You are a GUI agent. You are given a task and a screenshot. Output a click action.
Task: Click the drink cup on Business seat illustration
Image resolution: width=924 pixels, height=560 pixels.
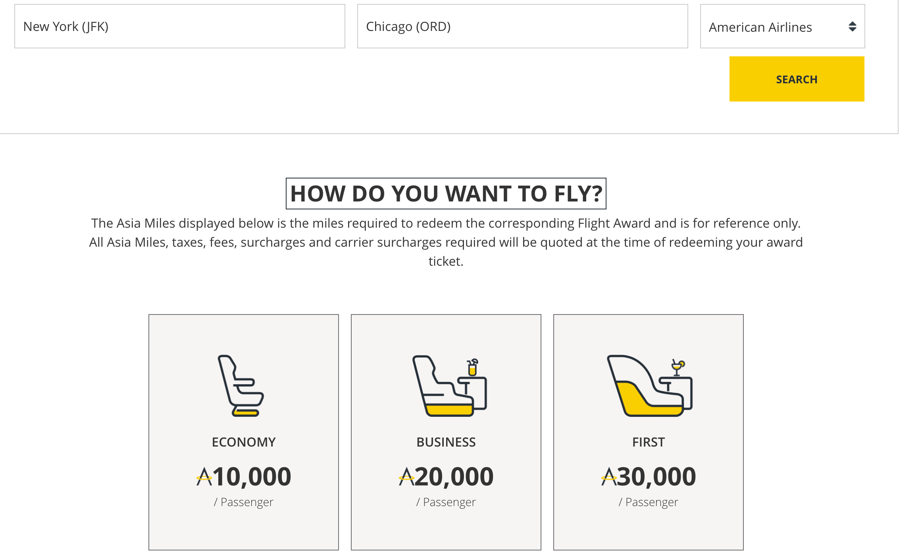[x=472, y=367]
